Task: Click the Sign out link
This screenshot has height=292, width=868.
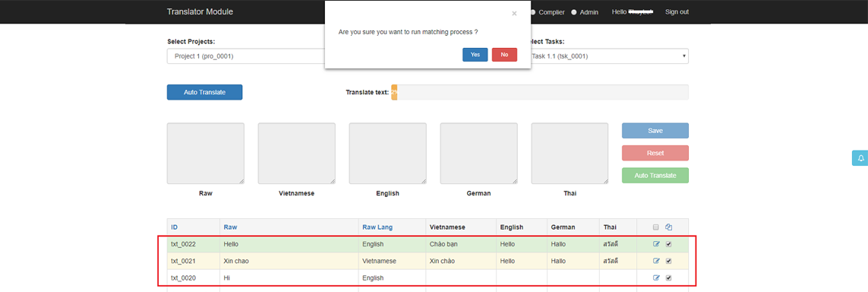Action: click(677, 11)
